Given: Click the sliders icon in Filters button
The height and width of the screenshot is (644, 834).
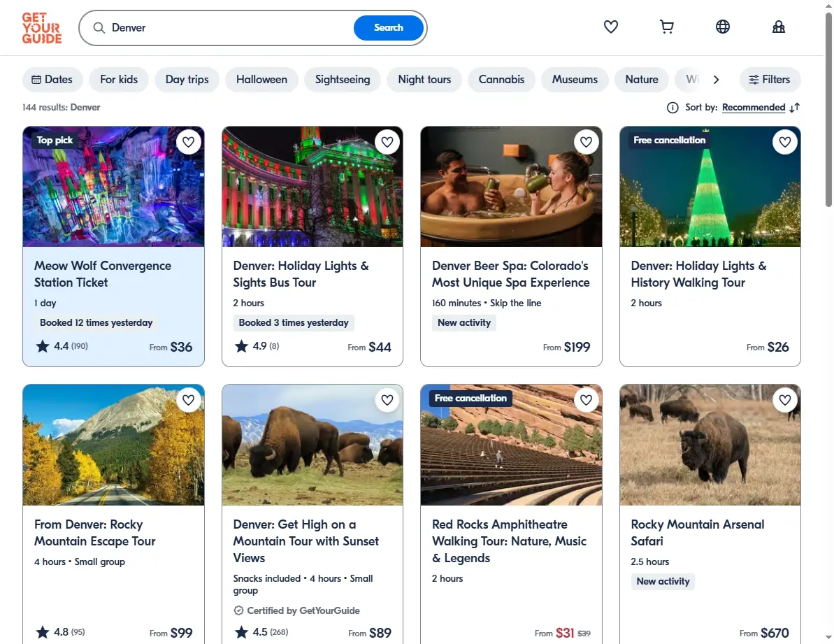Looking at the screenshot, I should point(754,80).
